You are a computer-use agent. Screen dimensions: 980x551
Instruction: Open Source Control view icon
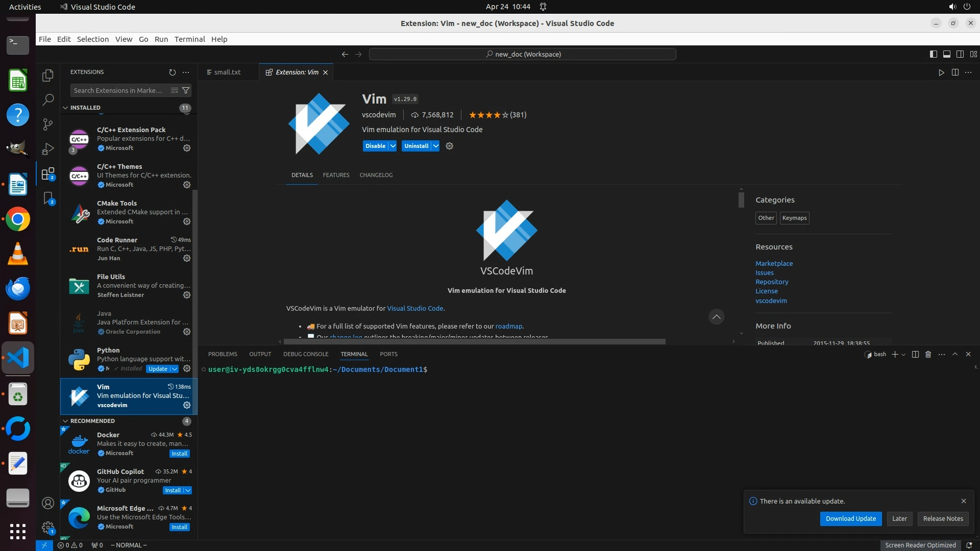tap(48, 124)
